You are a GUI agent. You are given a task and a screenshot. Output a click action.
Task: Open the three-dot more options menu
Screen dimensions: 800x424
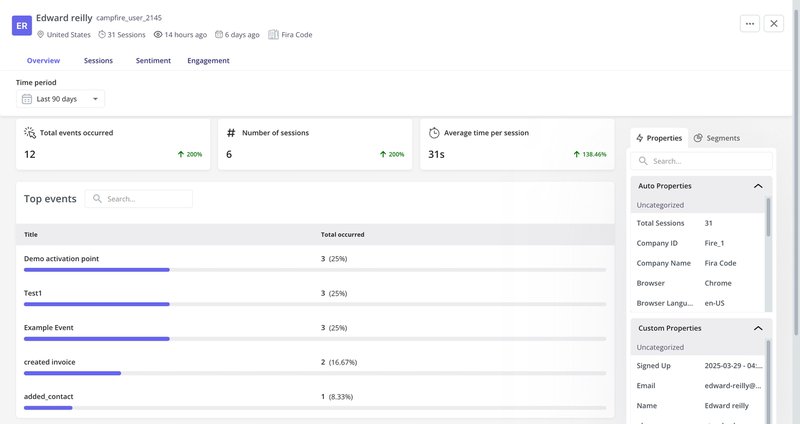(x=750, y=24)
